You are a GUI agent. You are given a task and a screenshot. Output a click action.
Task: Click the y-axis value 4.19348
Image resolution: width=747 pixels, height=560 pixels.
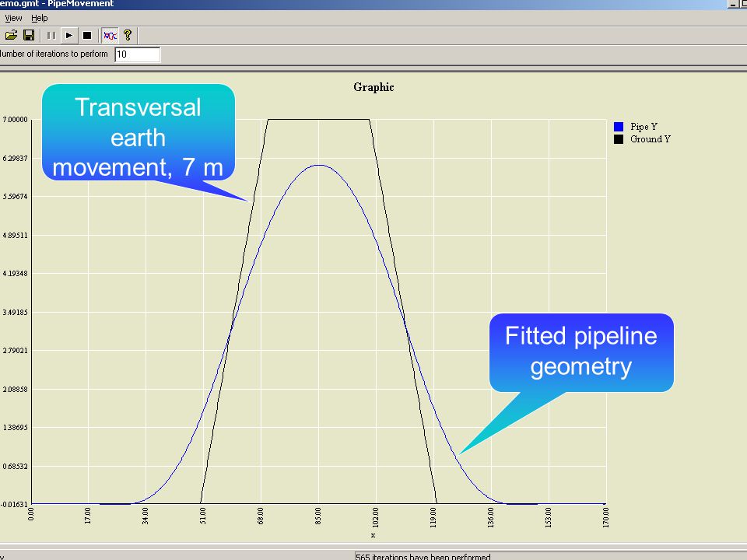(x=16, y=273)
